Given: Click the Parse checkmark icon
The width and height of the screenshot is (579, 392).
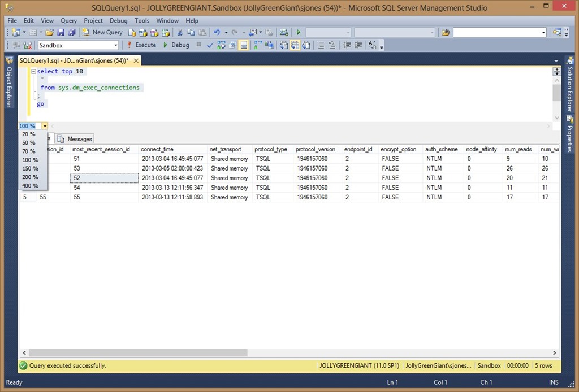Looking at the screenshot, I should (210, 45).
